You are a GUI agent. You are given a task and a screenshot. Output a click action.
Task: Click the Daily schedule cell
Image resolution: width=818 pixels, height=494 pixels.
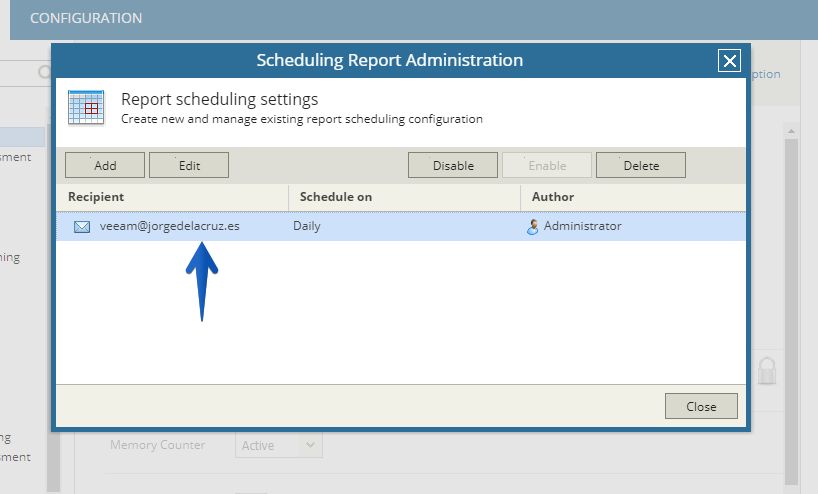(x=307, y=226)
